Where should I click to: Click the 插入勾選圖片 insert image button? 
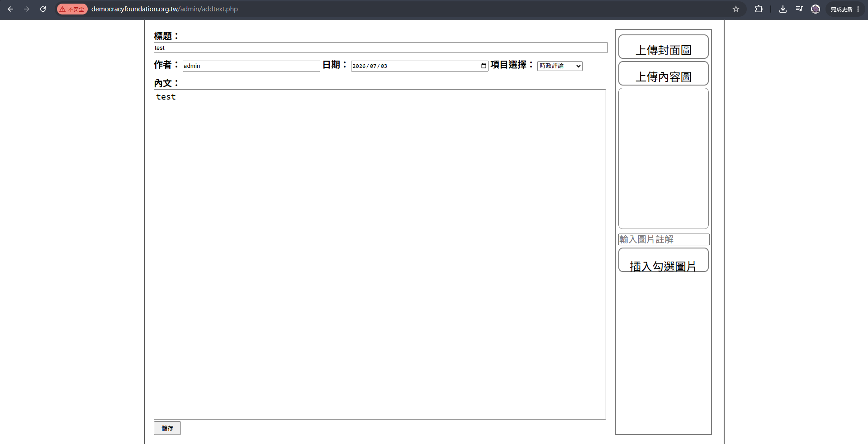[663, 260]
